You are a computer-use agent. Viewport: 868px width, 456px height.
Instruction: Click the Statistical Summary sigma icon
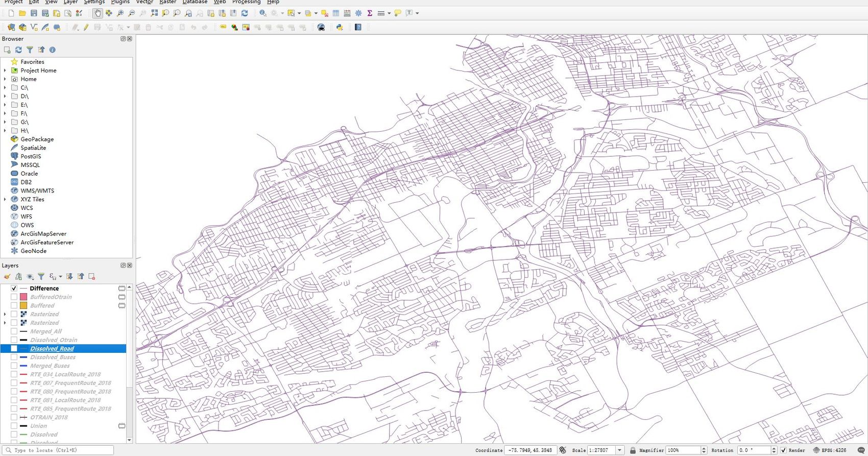(370, 13)
